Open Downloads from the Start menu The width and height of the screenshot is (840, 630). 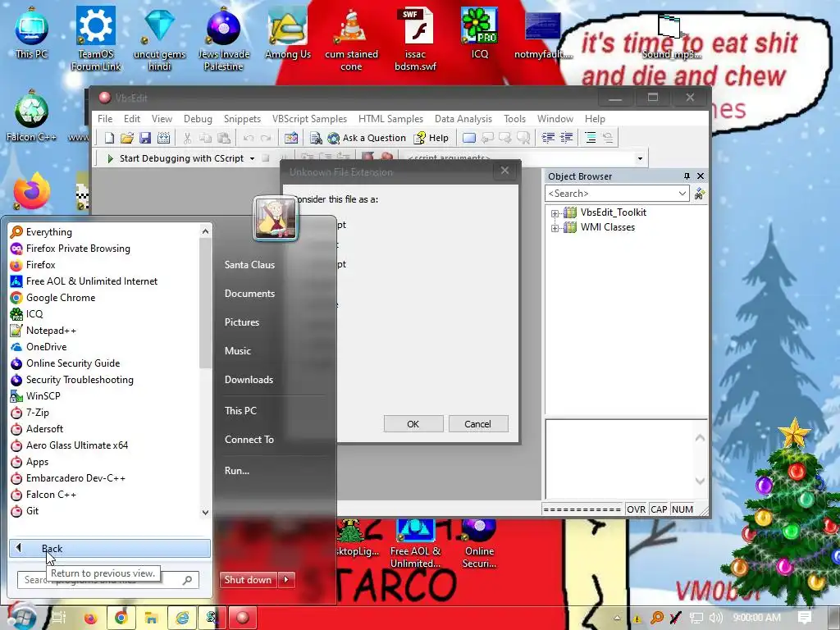(x=249, y=380)
